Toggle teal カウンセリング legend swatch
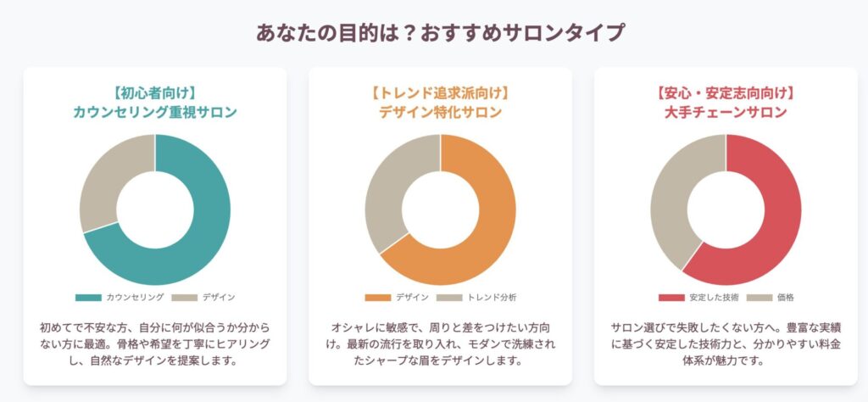The width and height of the screenshot is (868, 402). (88, 298)
